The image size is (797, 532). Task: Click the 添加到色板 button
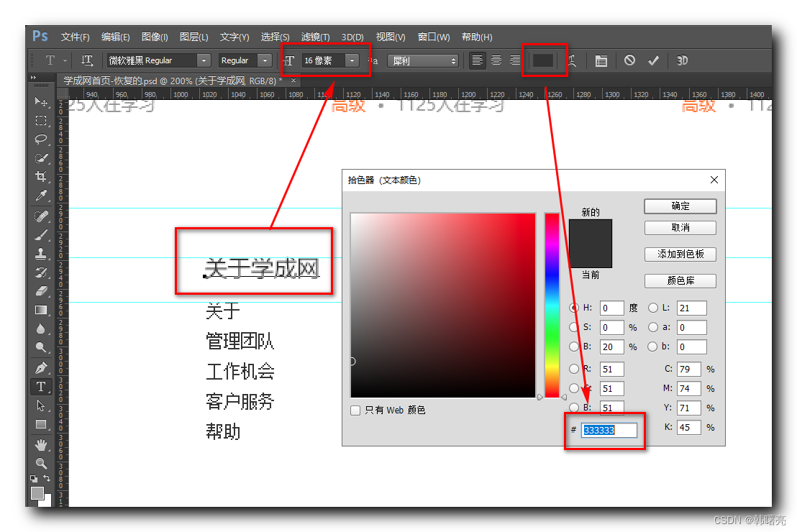679,254
